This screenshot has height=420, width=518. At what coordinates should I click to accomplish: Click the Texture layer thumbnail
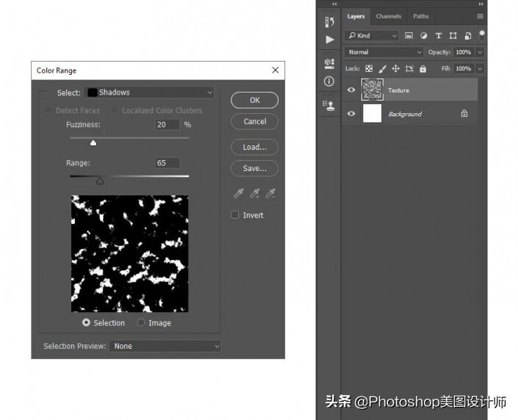pyautogui.click(x=372, y=90)
